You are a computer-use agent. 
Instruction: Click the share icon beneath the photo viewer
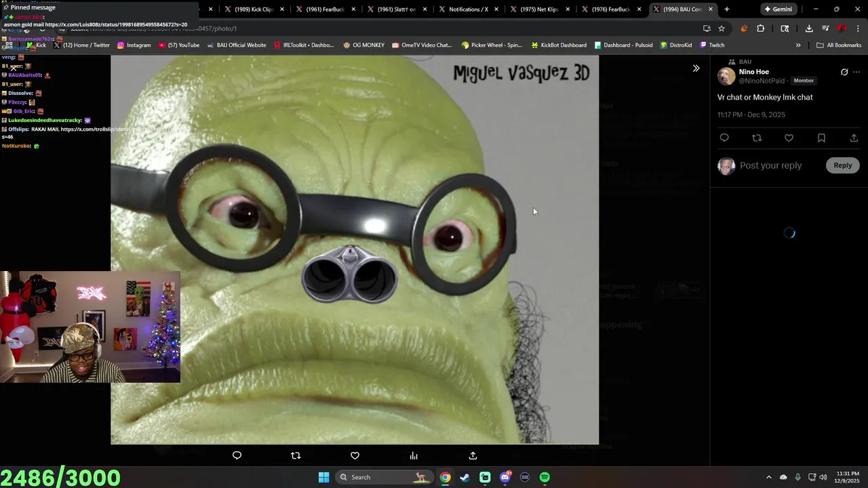(473, 455)
